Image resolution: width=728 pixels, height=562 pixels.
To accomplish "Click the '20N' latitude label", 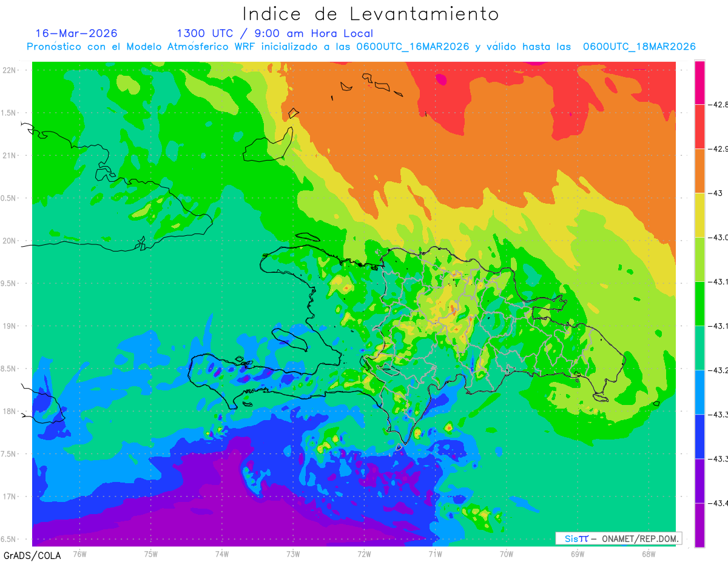I will tap(10, 241).
